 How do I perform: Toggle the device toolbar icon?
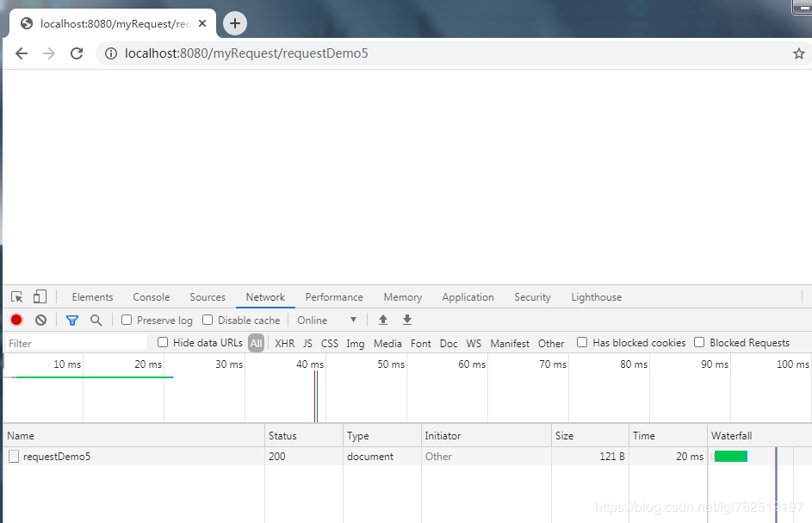coord(40,297)
